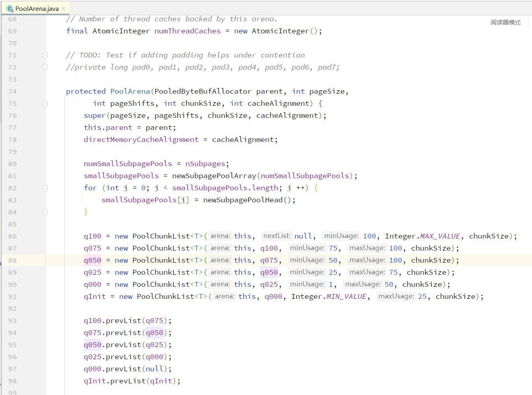Close the PoolArena.java tab
The height and width of the screenshot is (395, 532).
click(x=64, y=8)
